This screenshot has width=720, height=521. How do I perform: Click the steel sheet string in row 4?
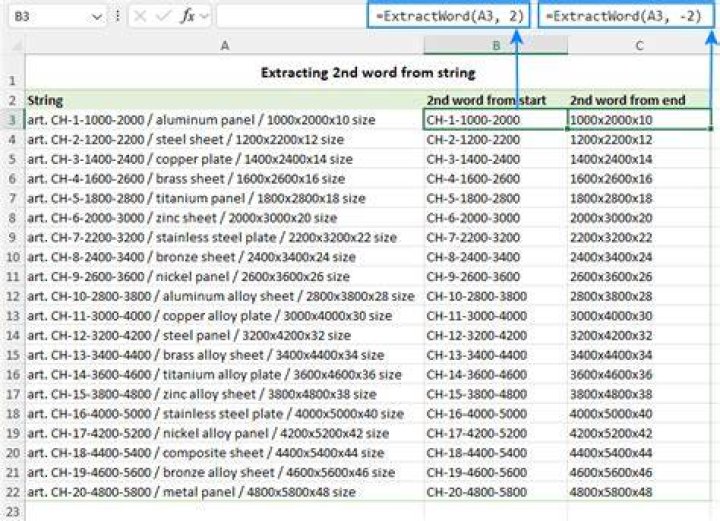(224, 140)
